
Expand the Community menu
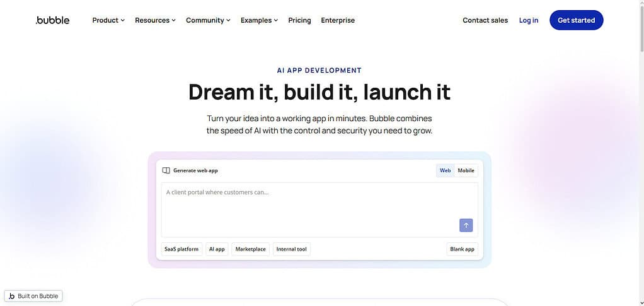(x=208, y=20)
